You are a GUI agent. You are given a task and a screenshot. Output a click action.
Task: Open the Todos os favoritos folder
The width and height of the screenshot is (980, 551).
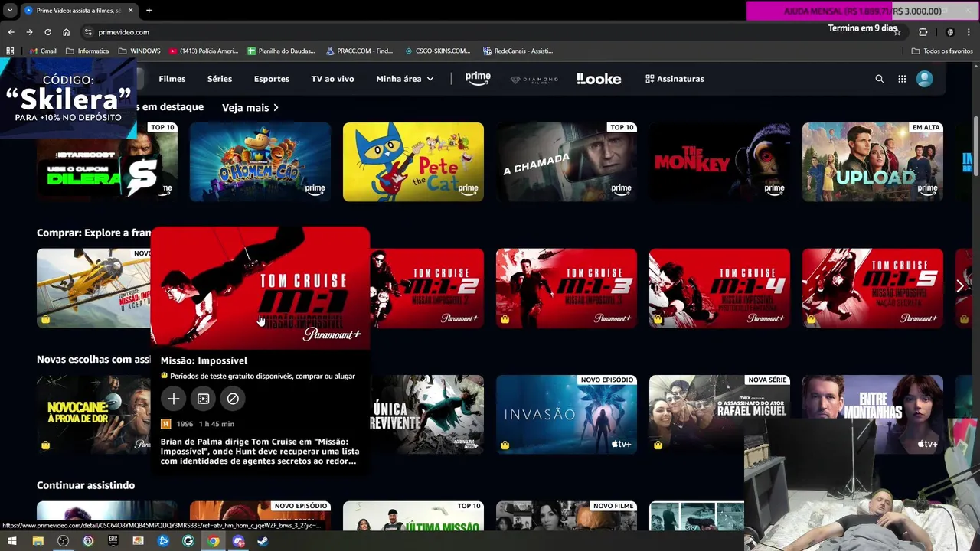942,51
